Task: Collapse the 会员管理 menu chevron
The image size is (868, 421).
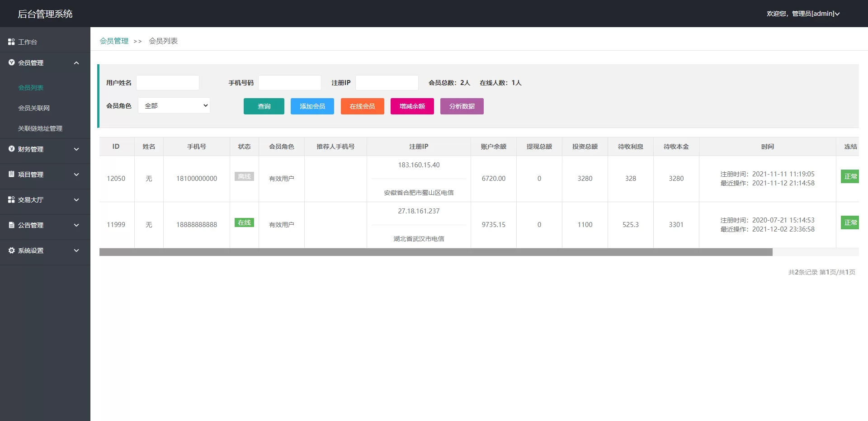Action: tap(76, 63)
